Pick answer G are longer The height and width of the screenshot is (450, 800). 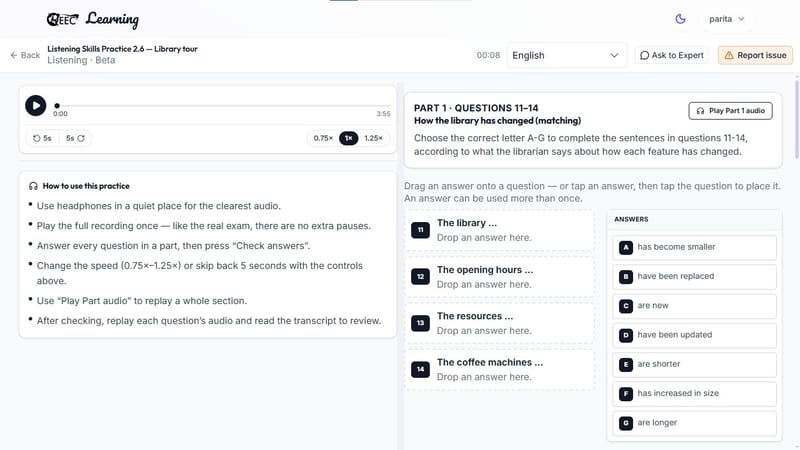click(x=694, y=423)
